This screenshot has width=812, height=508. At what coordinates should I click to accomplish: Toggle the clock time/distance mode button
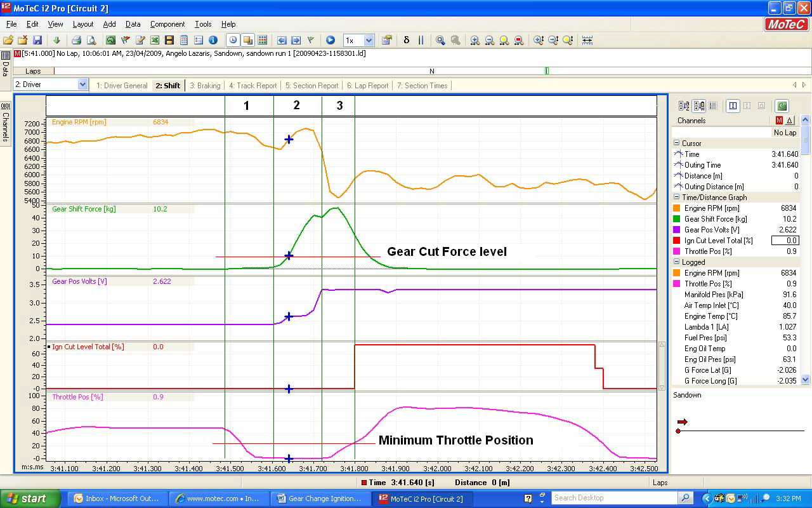(x=233, y=40)
